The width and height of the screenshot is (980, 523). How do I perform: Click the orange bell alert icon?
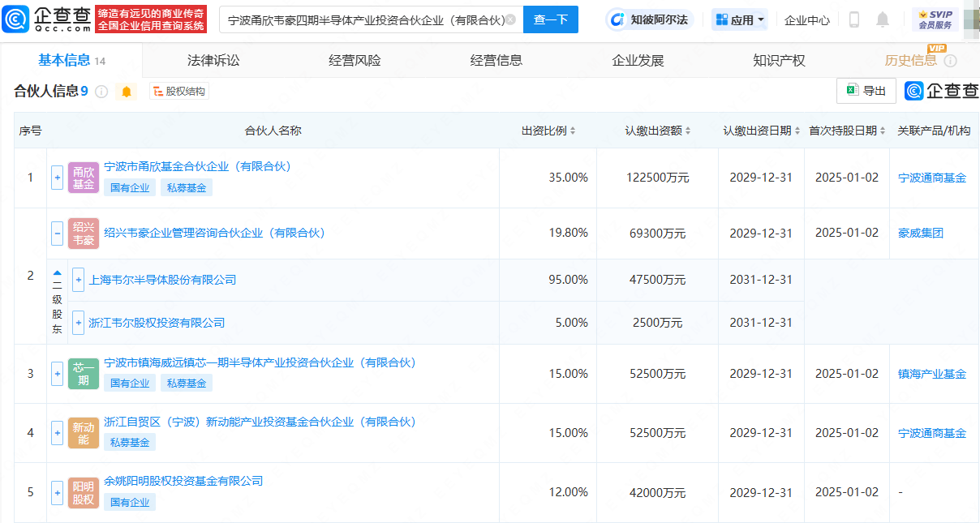point(127,92)
